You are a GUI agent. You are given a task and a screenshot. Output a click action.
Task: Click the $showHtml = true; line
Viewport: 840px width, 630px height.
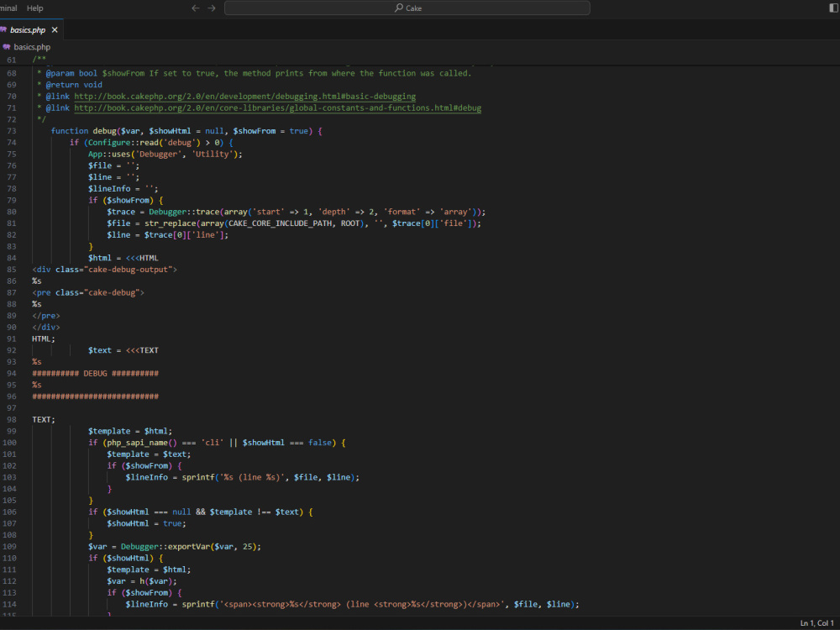click(146, 524)
